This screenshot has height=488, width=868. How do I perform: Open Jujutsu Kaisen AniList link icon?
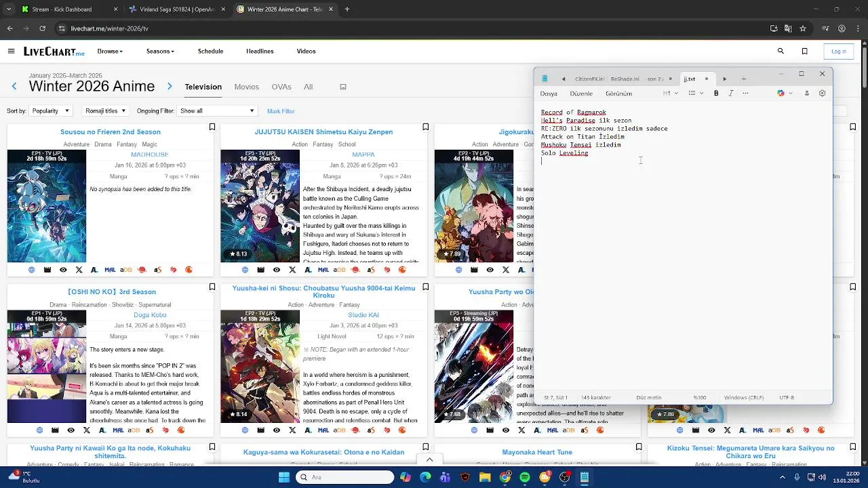click(308, 270)
